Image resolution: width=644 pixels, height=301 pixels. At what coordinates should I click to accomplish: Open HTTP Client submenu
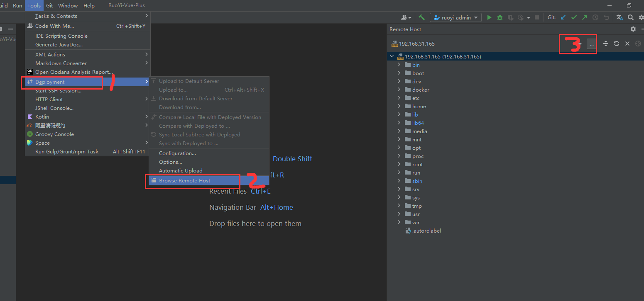click(x=87, y=99)
